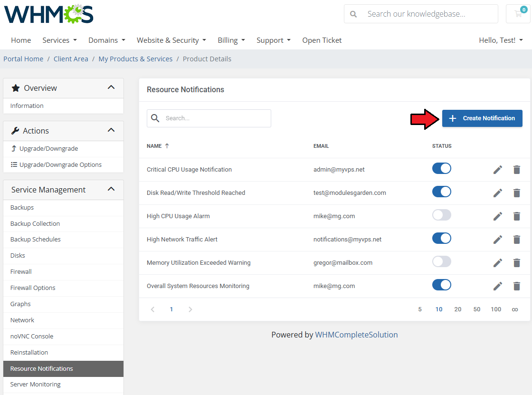Open the Hello, Test! account dropdown
Screen dimensions: 532x395
501,40
